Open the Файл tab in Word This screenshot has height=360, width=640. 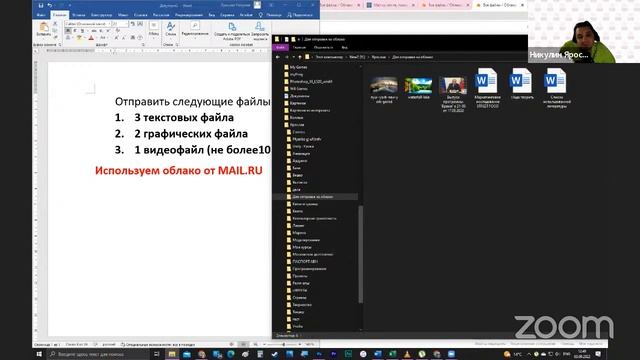[41, 15]
